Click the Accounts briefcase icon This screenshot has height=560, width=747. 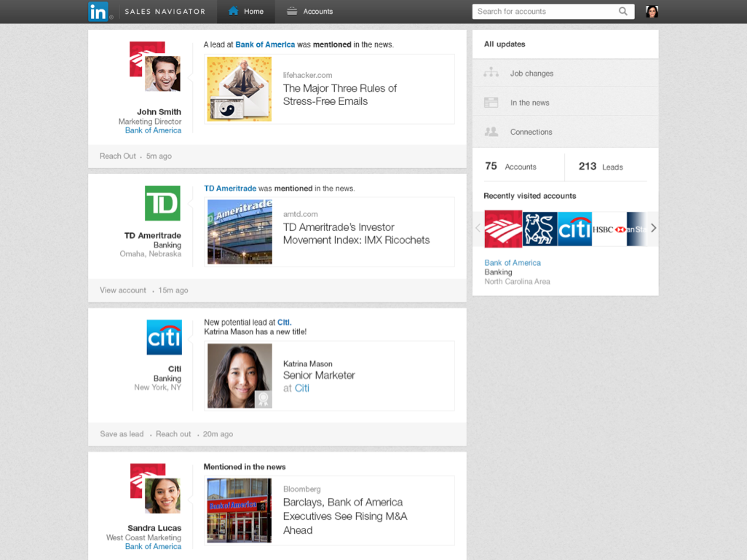292,11
